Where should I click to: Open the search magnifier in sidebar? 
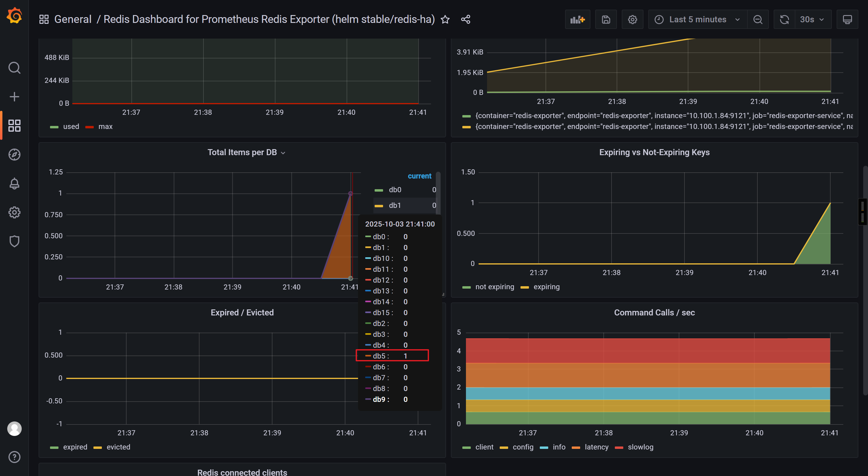click(x=14, y=68)
